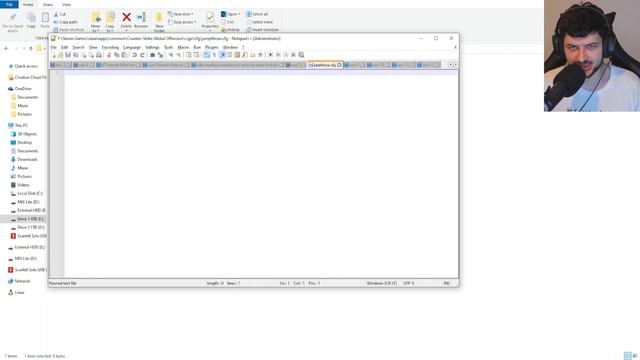
Task: Click the Save All icon in Notepad++ toolbar
Action: pyautogui.click(x=76, y=55)
